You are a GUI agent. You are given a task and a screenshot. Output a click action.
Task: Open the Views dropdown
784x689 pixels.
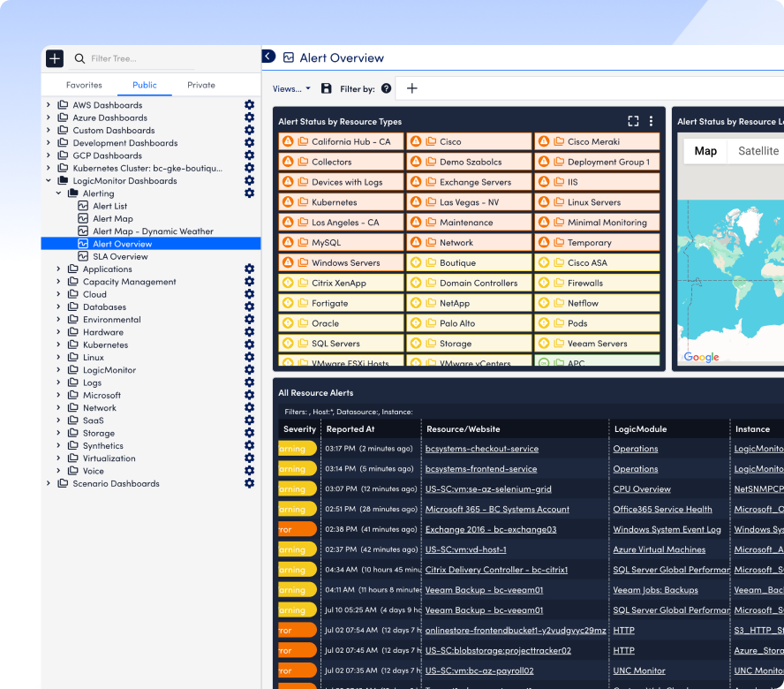tap(291, 88)
